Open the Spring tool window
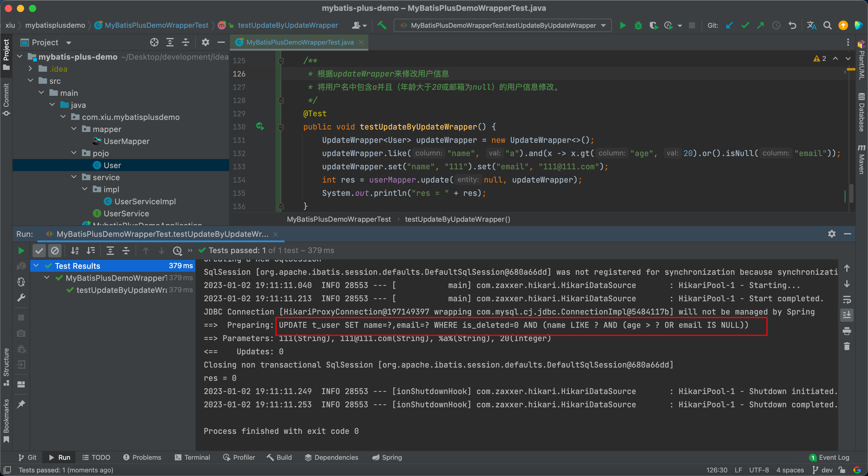The width and height of the screenshot is (868, 476). [x=387, y=457]
